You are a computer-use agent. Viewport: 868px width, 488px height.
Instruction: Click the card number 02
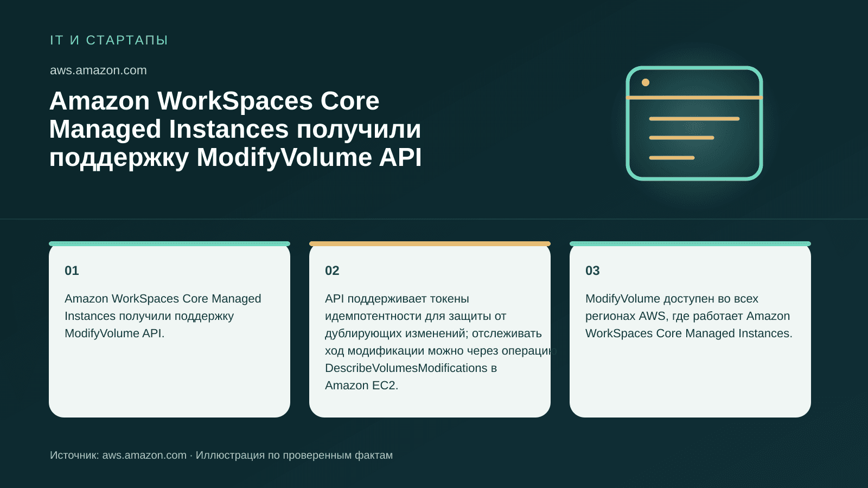pyautogui.click(x=332, y=271)
